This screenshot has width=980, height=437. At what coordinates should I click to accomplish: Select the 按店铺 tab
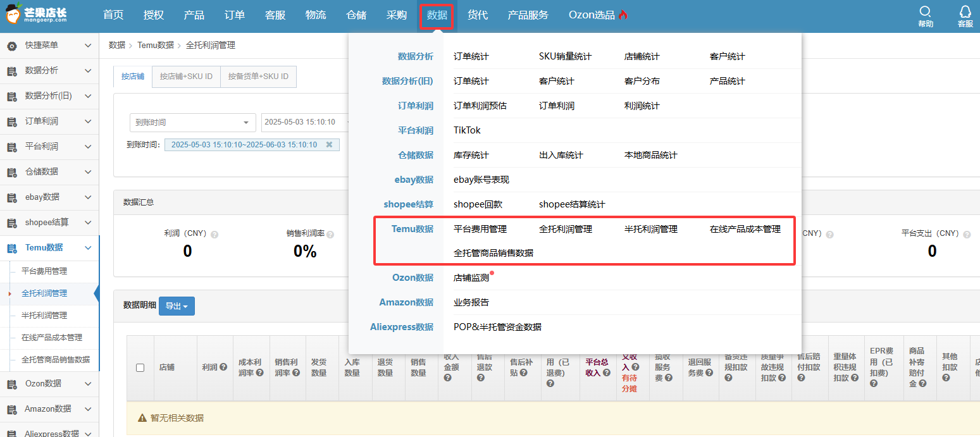pos(133,77)
